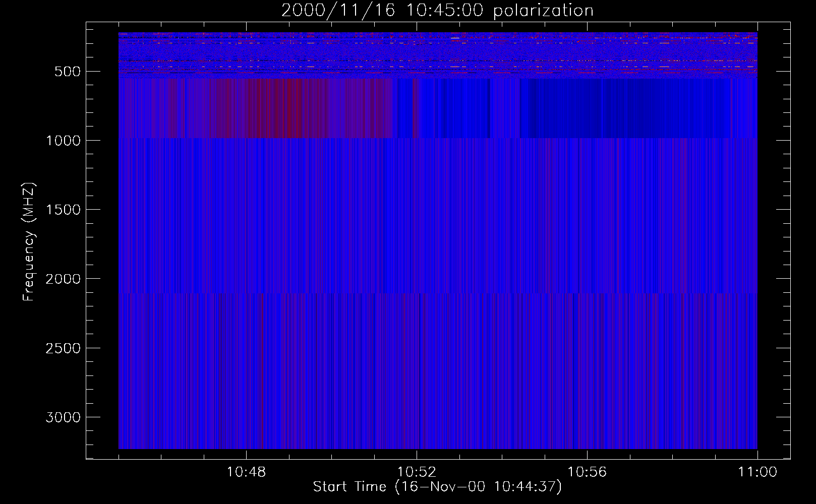This screenshot has height=504, width=816.
Task: Click the 10:48 time tick label
Action: tap(246, 472)
